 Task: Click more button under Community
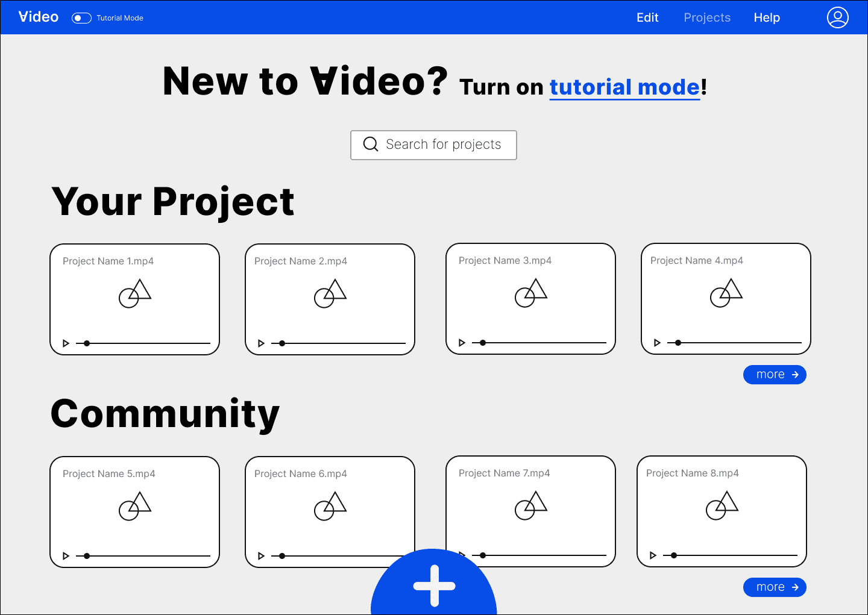(775, 587)
